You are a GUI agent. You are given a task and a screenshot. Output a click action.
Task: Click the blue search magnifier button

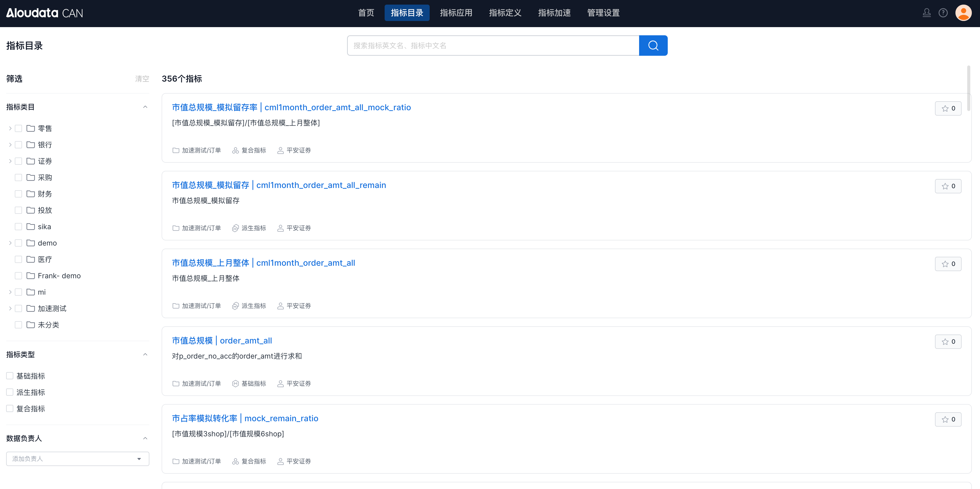point(653,46)
